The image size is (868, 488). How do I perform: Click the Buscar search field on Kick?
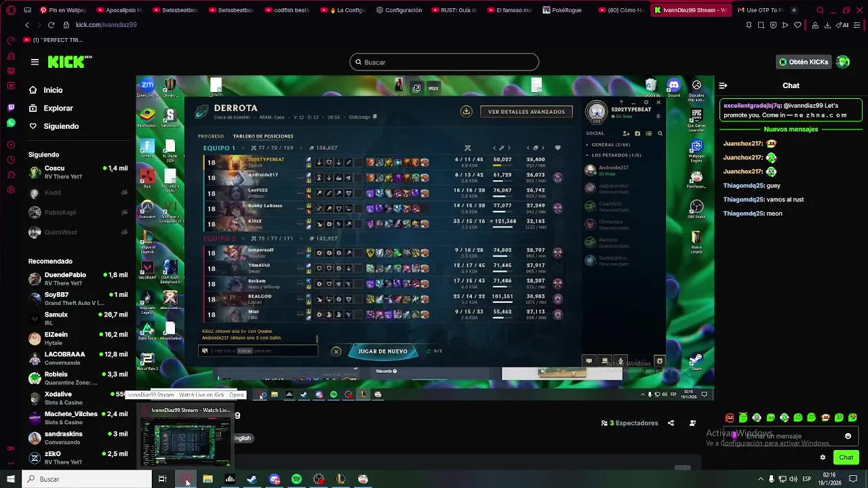point(444,62)
